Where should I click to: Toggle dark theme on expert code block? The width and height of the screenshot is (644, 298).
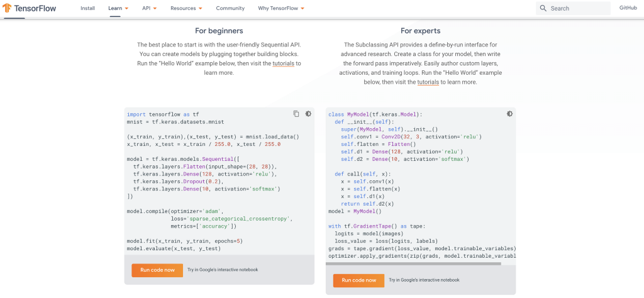click(x=509, y=114)
